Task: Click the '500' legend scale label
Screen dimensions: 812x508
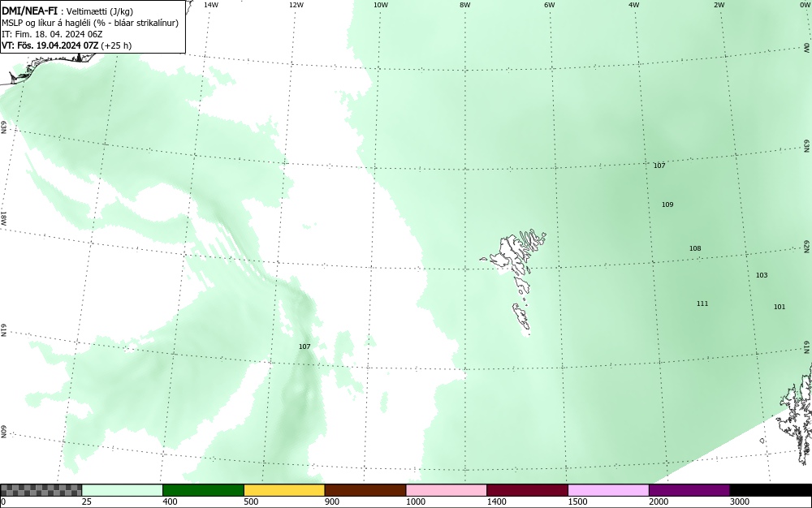Action: pos(251,502)
